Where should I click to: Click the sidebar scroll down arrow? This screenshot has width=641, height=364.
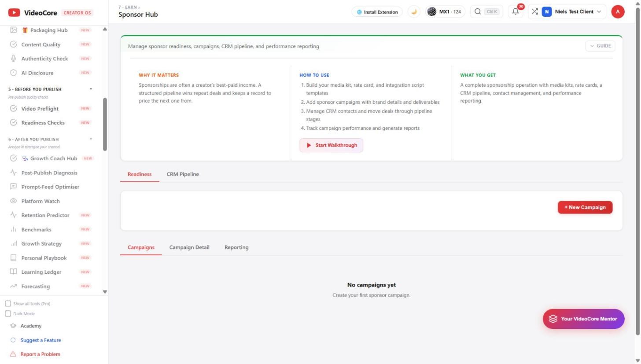(x=105, y=292)
